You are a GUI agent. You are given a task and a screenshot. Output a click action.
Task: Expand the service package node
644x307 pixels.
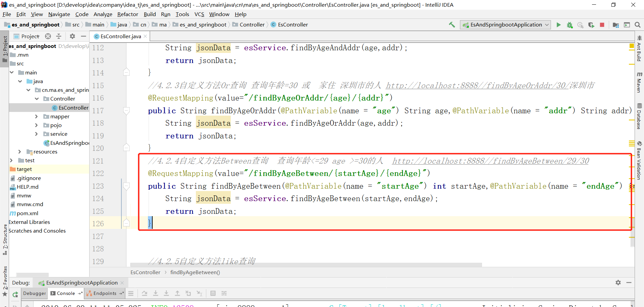tap(37, 134)
